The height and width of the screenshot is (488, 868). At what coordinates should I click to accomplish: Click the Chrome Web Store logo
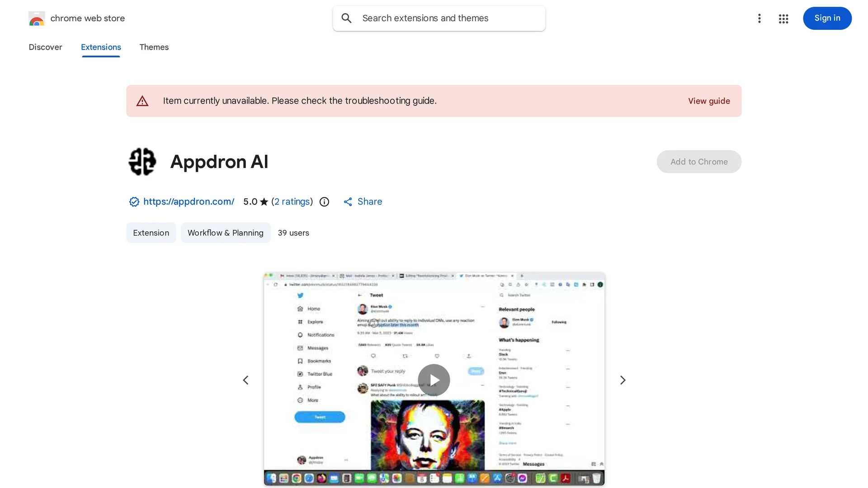tap(37, 19)
